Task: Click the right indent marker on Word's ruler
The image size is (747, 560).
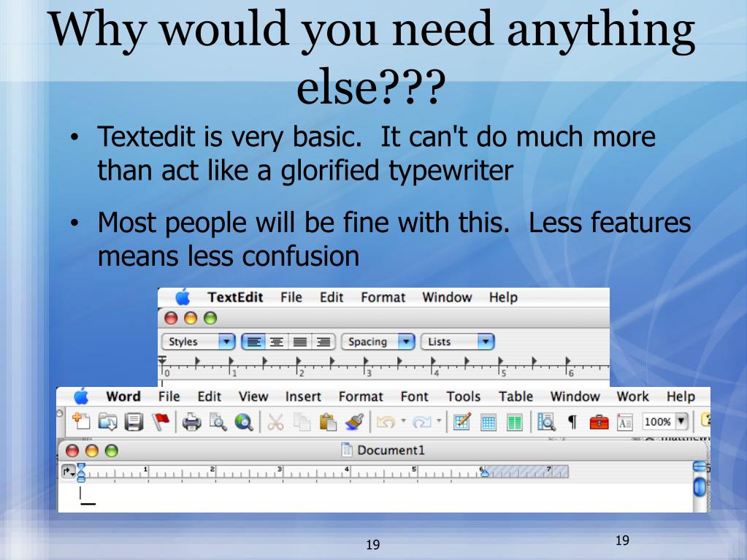Action: 484,473
